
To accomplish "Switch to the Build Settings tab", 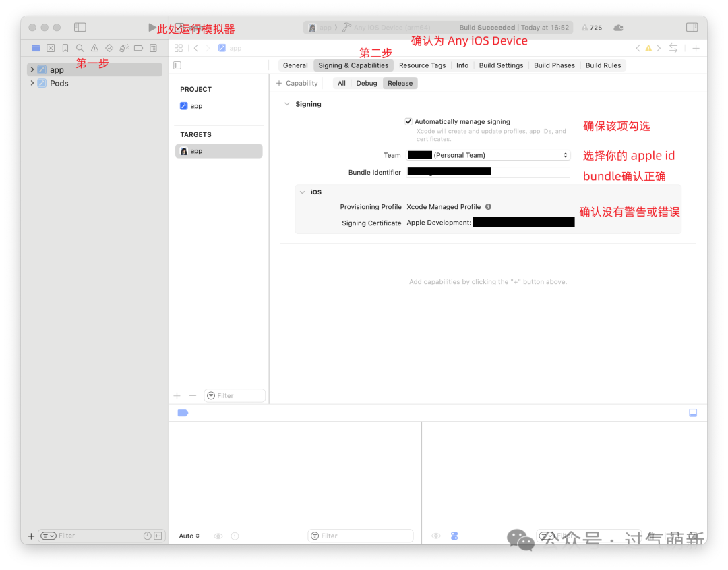I will (x=501, y=65).
